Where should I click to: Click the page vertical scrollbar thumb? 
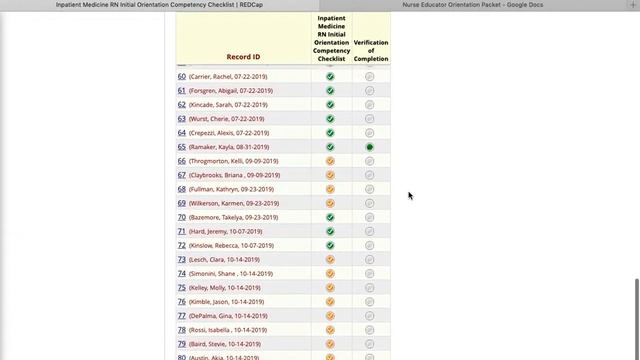coord(637,319)
